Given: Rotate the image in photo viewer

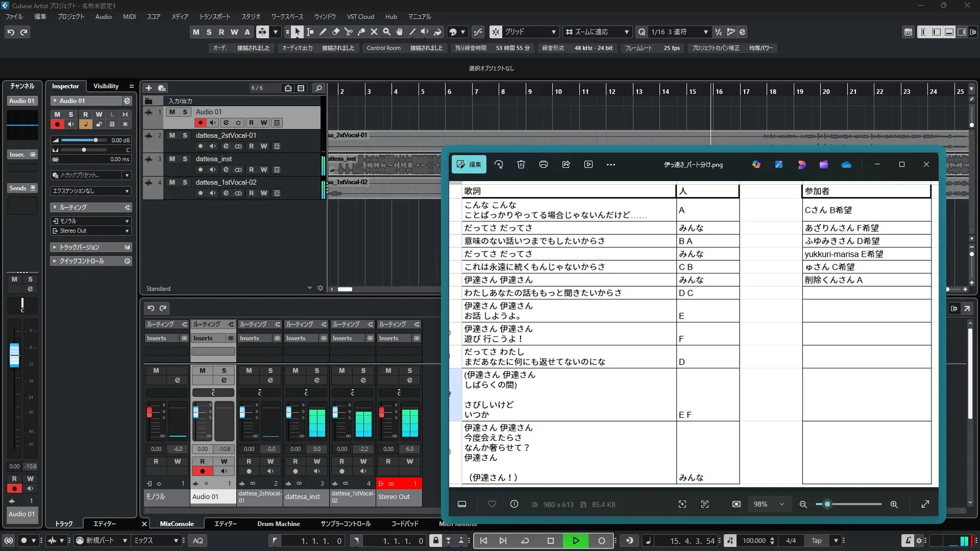Looking at the screenshot, I should (x=499, y=164).
